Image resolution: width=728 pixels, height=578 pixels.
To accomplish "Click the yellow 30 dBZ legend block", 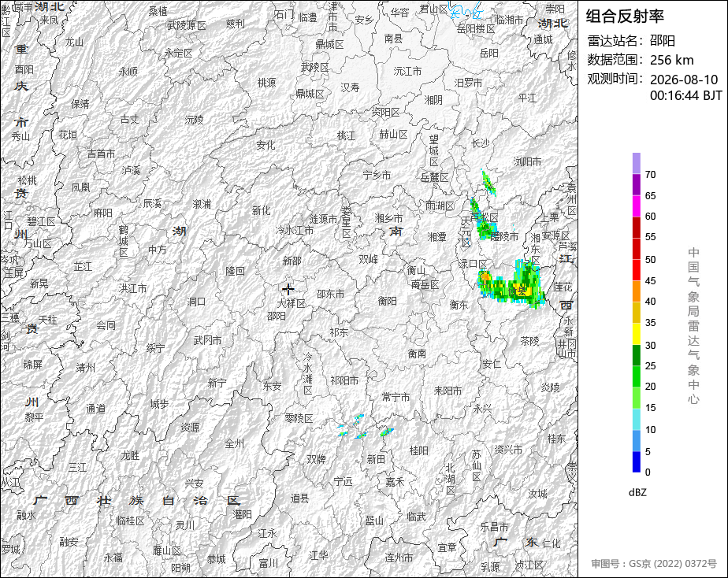I will (636, 334).
